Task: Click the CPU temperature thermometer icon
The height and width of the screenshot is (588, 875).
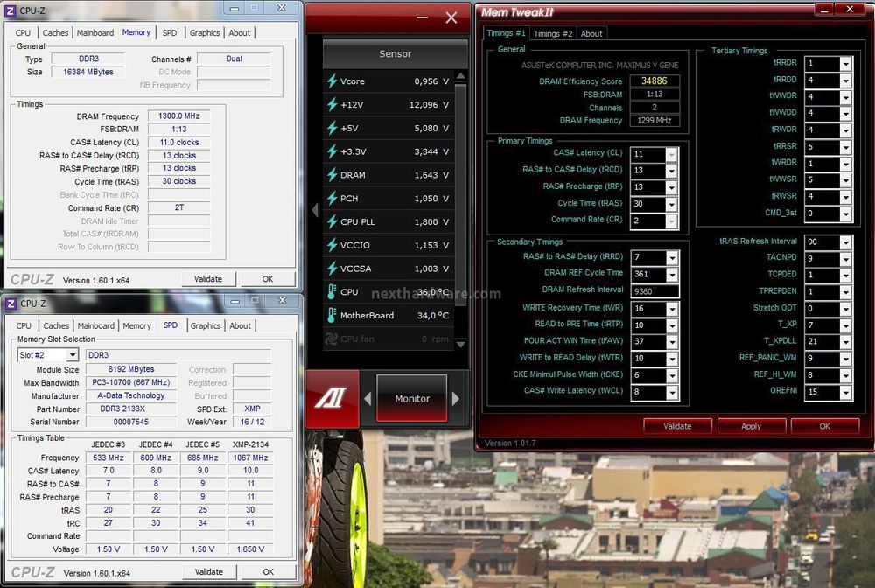Action: click(332, 291)
